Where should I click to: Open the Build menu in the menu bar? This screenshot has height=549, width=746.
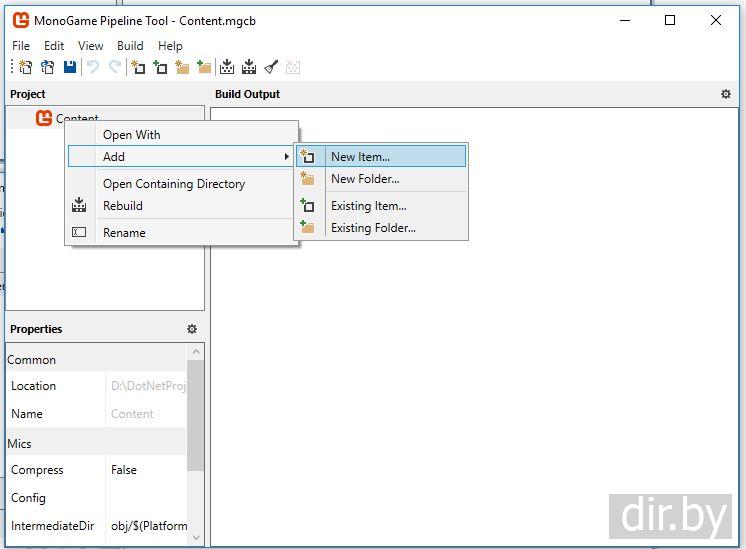[130, 46]
